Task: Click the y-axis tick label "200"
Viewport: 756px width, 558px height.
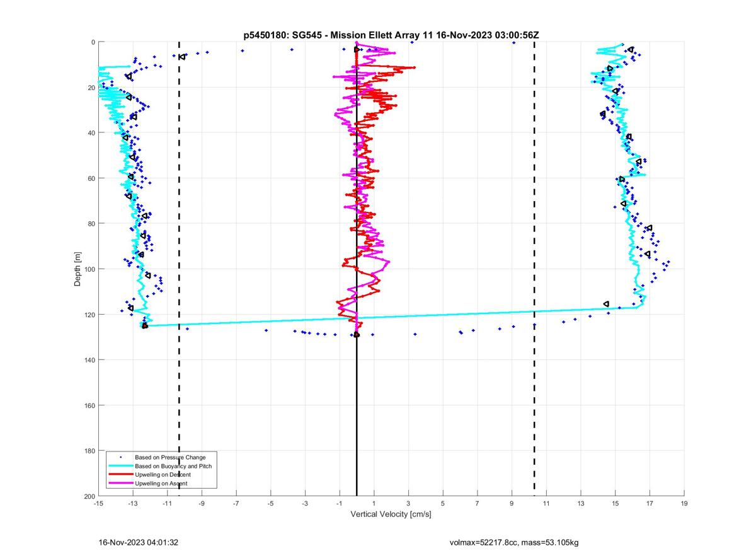Action: (89, 496)
